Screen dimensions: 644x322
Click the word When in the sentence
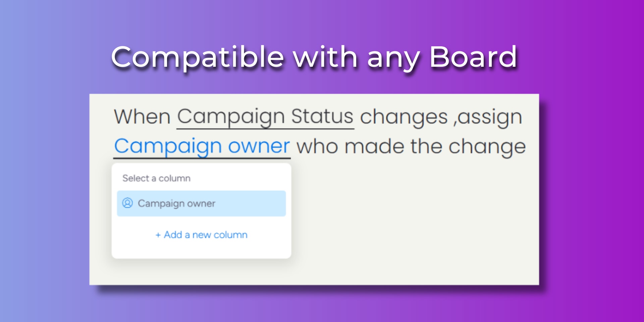[x=142, y=117]
